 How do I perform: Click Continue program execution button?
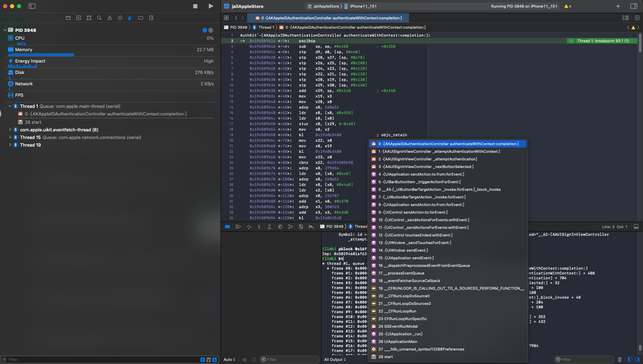coord(238,227)
